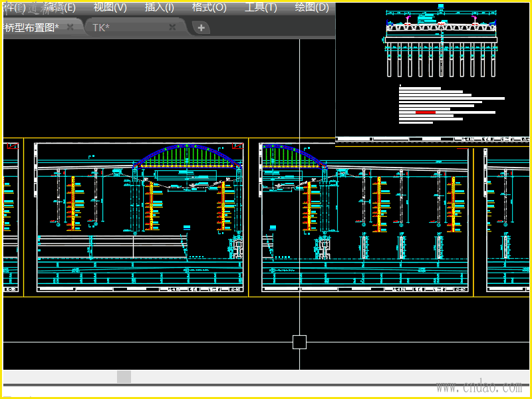Open the 格式(O) menu
The height and width of the screenshot is (399, 532).
(x=209, y=8)
